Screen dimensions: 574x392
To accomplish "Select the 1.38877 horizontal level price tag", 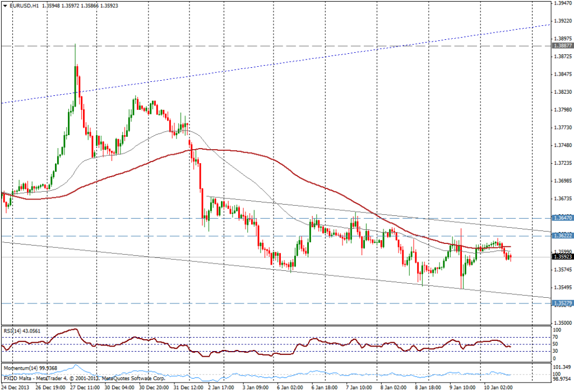I will point(562,45).
